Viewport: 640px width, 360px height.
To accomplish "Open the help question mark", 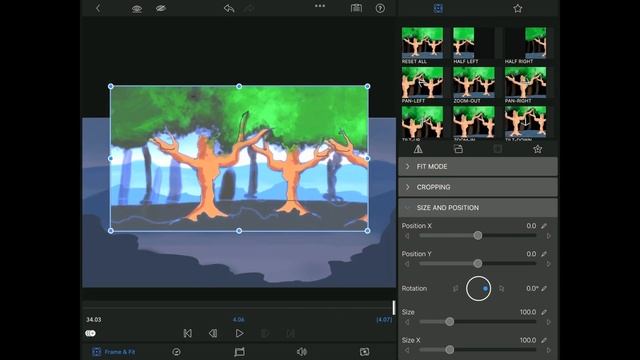I will click(x=380, y=8).
